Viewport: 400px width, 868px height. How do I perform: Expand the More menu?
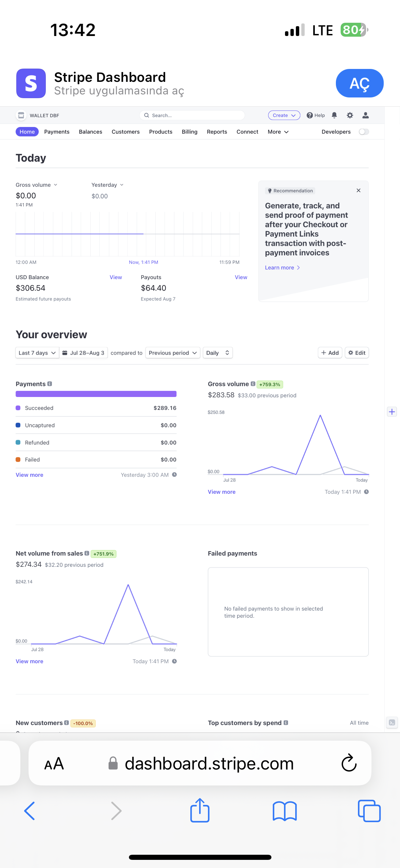click(278, 132)
